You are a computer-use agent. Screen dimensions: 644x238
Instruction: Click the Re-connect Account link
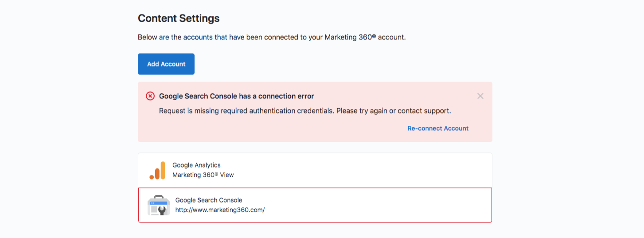point(438,129)
